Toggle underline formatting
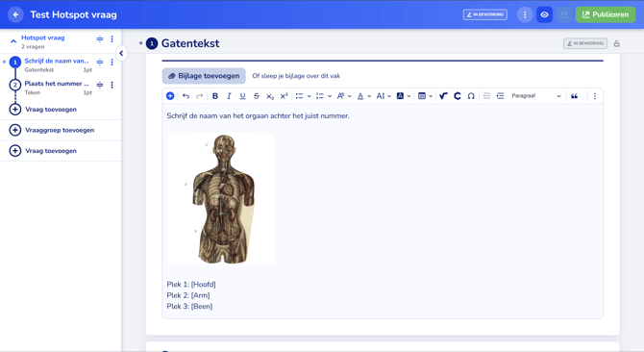The width and height of the screenshot is (644, 352). pyautogui.click(x=243, y=96)
